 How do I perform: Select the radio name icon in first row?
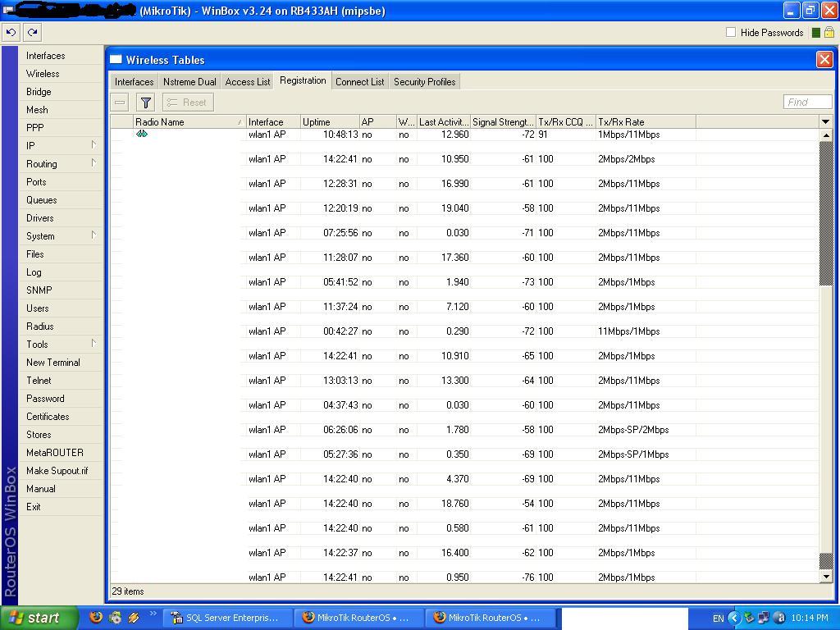click(x=142, y=134)
